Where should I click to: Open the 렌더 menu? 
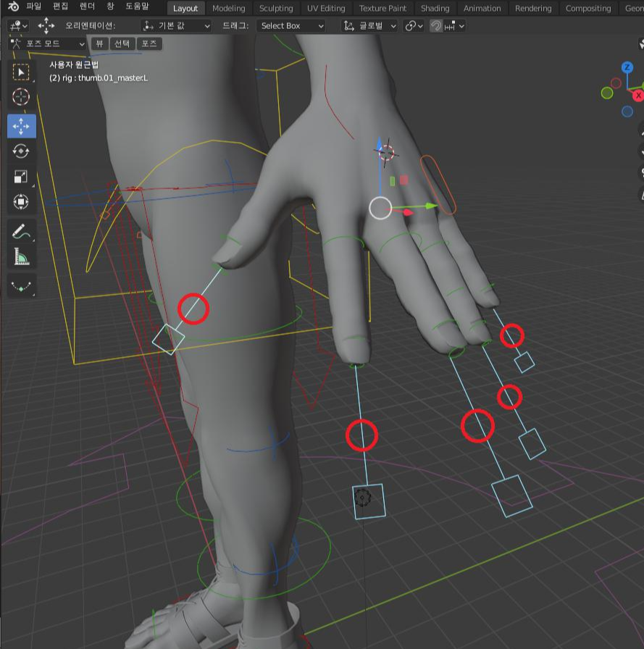[x=87, y=7]
